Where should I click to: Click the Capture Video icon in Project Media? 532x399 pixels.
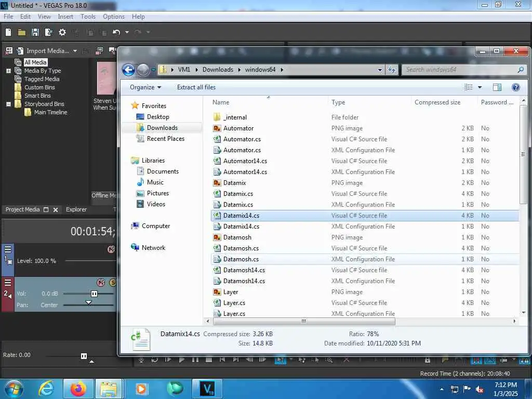(99, 51)
